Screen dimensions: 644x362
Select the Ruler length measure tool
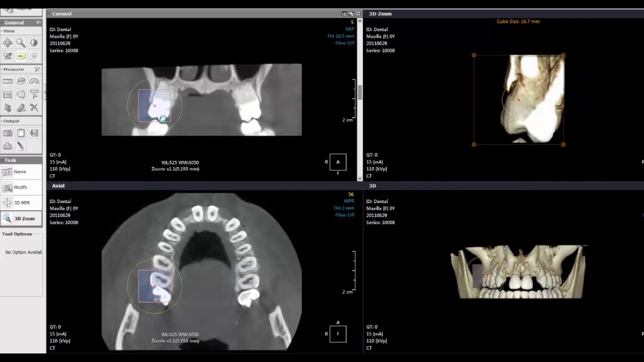(8, 81)
